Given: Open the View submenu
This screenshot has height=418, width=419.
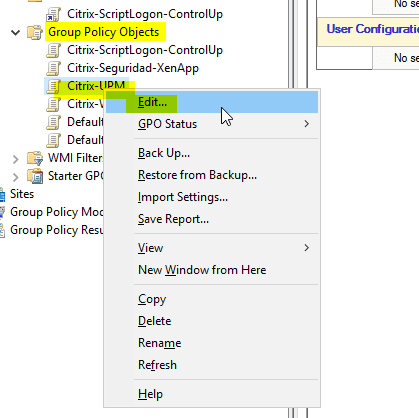Looking at the screenshot, I should 212,248.
